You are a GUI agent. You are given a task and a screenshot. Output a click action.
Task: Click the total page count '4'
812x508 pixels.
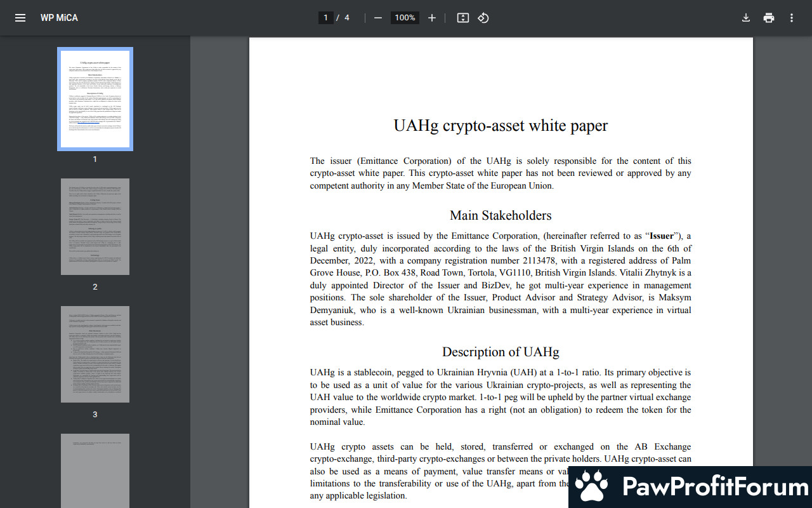(x=347, y=18)
